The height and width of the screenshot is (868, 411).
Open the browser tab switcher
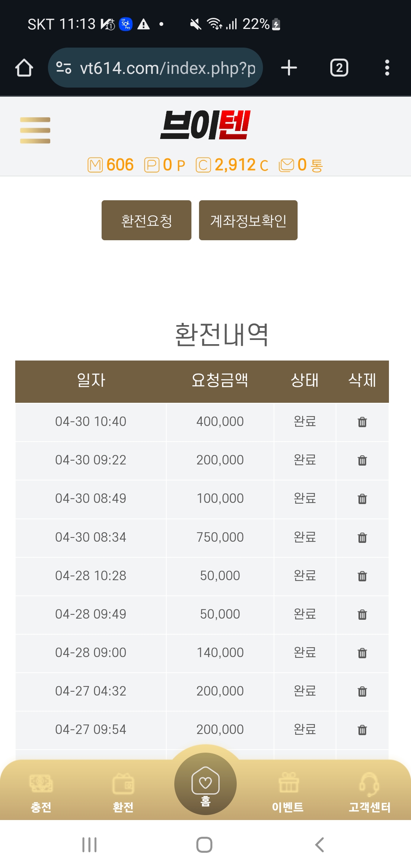(x=339, y=68)
